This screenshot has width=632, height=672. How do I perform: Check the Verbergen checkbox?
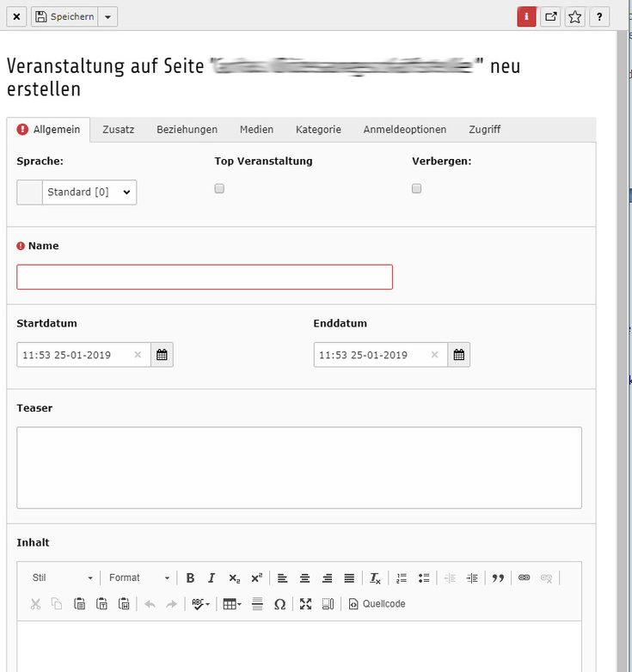click(x=417, y=188)
